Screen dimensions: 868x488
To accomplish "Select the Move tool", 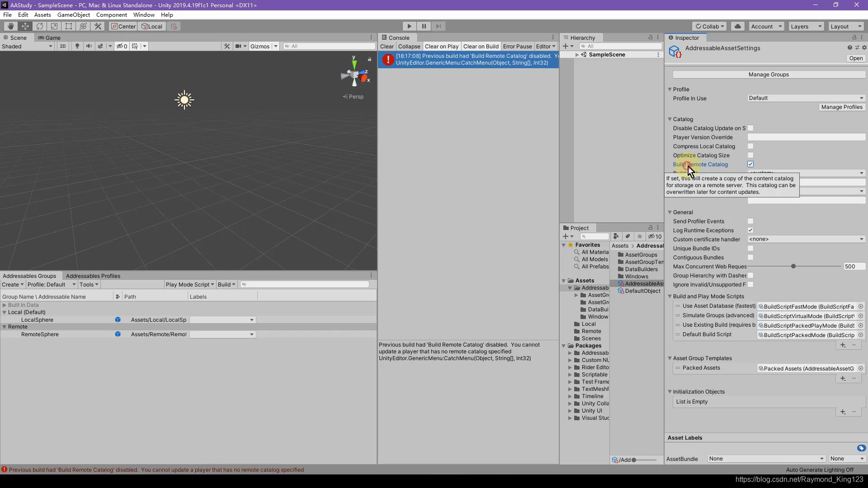I will (x=25, y=26).
